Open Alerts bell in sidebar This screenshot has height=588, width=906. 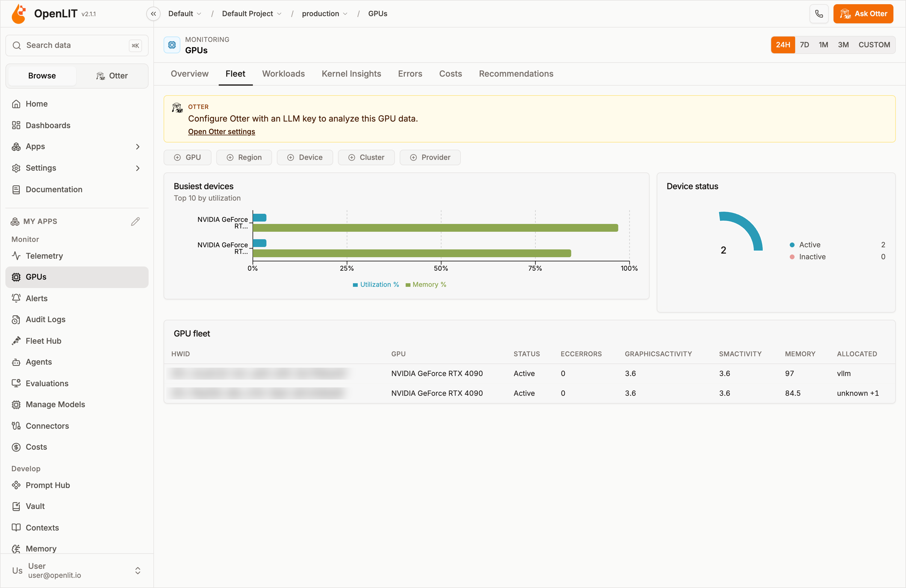(x=77, y=298)
